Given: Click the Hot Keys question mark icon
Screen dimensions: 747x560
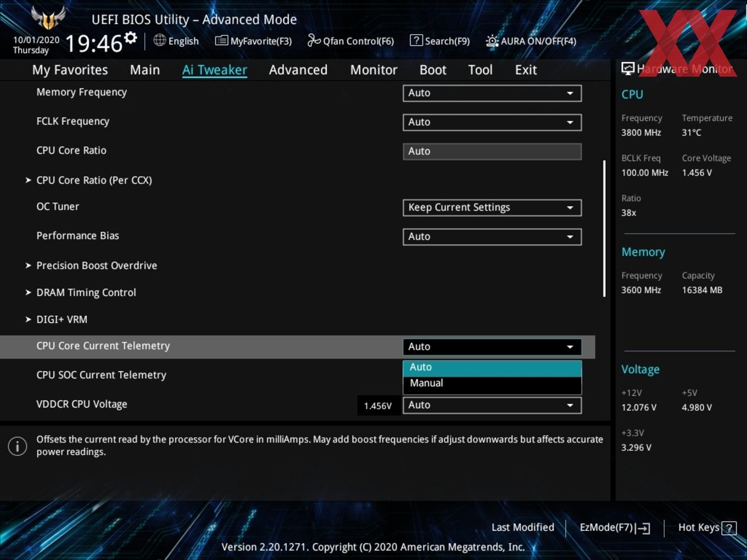Looking at the screenshot, I should tap(729, 528).
